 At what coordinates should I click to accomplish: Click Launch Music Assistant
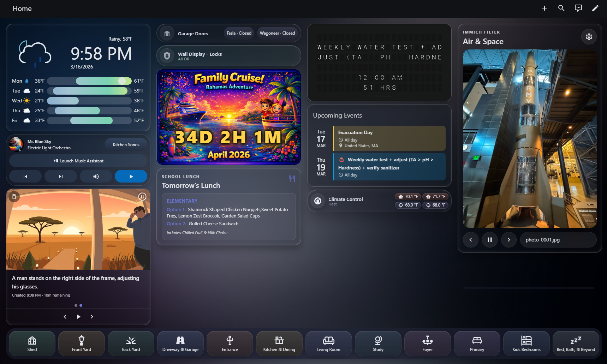click(78, 161)
